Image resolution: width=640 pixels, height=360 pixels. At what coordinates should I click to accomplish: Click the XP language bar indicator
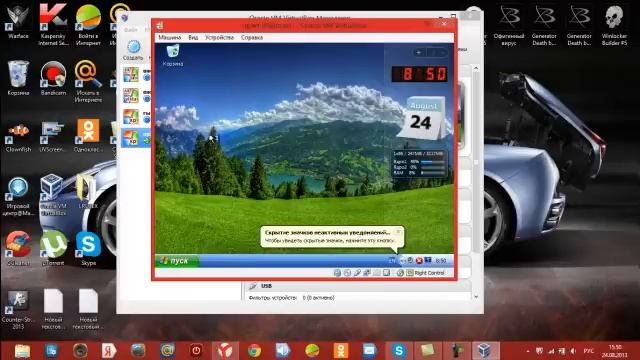[x=392, y=260]
